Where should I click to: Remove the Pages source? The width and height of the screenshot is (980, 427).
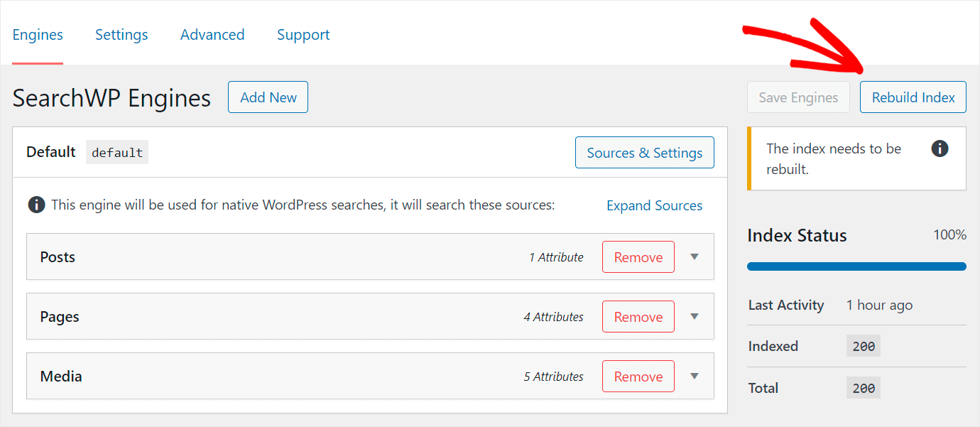pos(638,317)
